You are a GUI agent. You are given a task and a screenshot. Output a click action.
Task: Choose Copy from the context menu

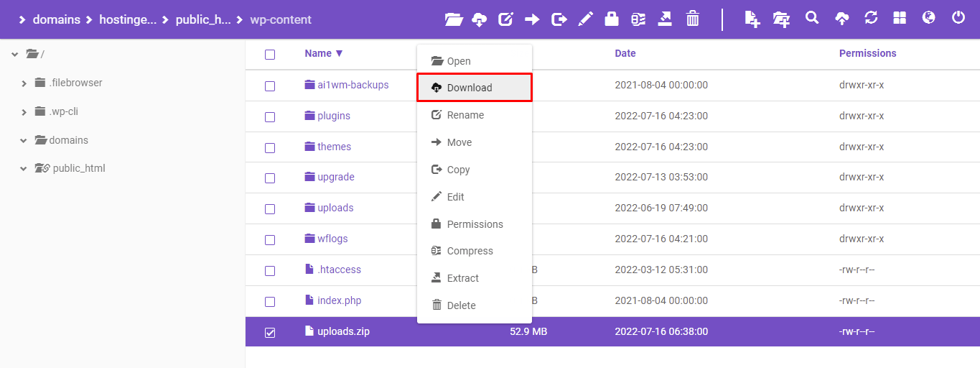[475, 170]
